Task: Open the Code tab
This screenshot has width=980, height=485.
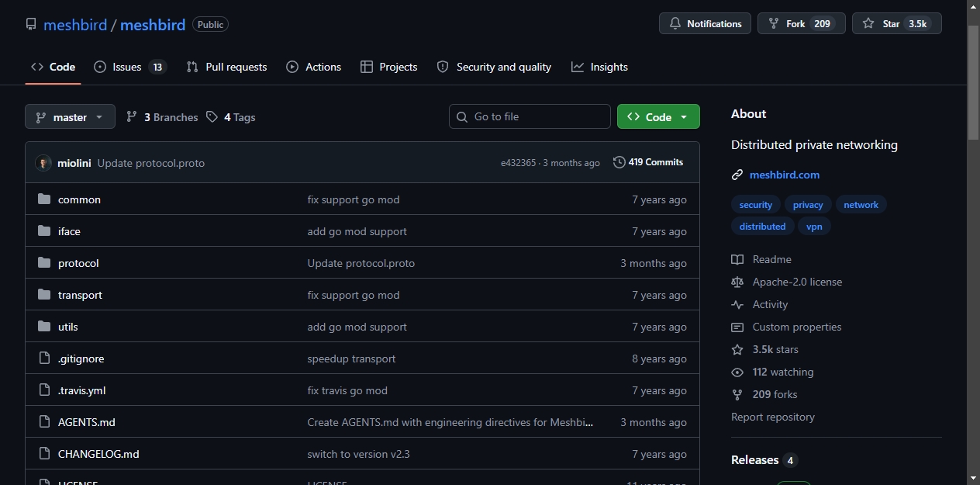Action: pyautogui.click(x=53, y=67)
